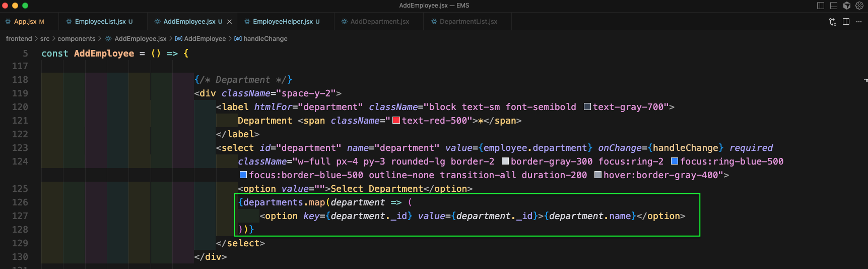
Task: Click employee.department in the value attribute
Action: coord(536,148)
